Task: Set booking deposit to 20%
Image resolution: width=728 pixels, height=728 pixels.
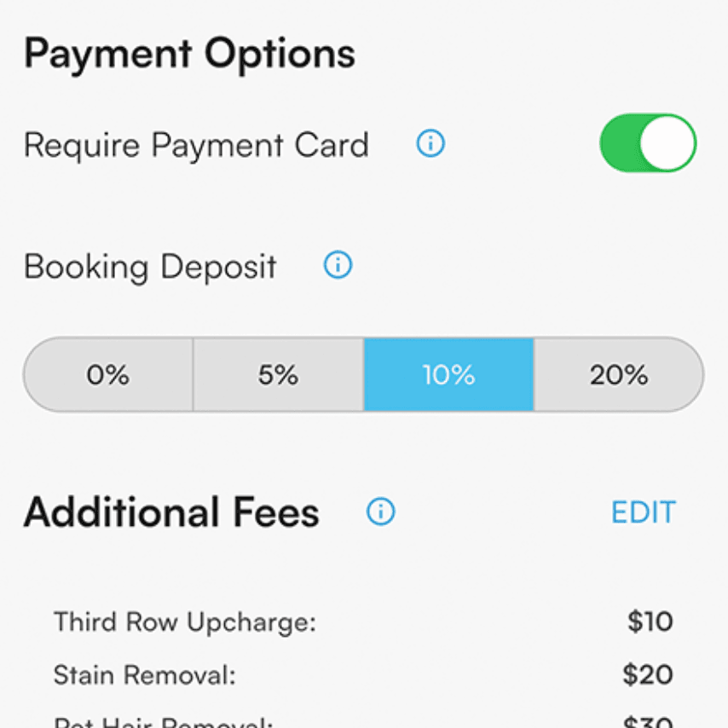Action: 619,374
